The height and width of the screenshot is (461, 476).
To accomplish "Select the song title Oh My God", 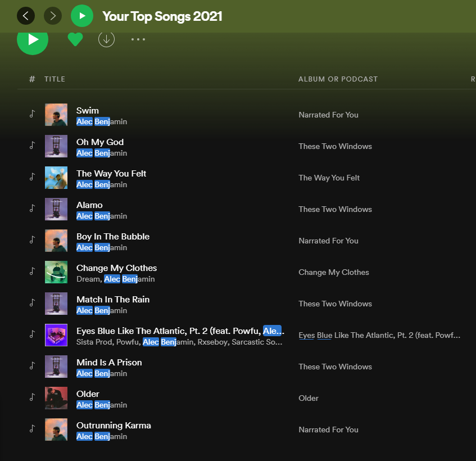I will (100, 142).
